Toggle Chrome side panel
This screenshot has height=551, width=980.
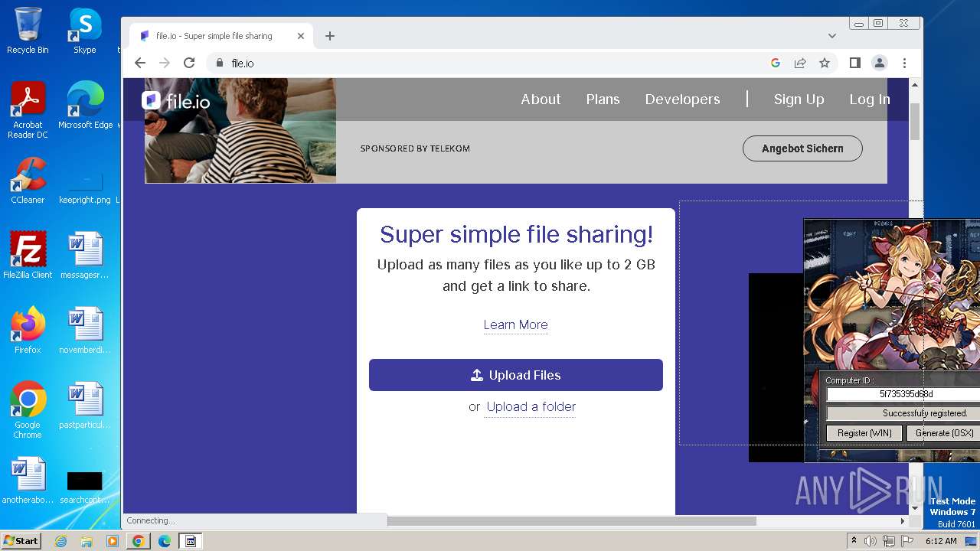[x=855, y=63]
